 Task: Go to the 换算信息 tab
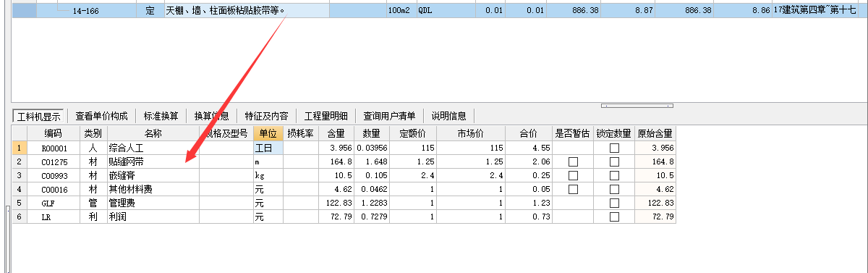[212, 115]
